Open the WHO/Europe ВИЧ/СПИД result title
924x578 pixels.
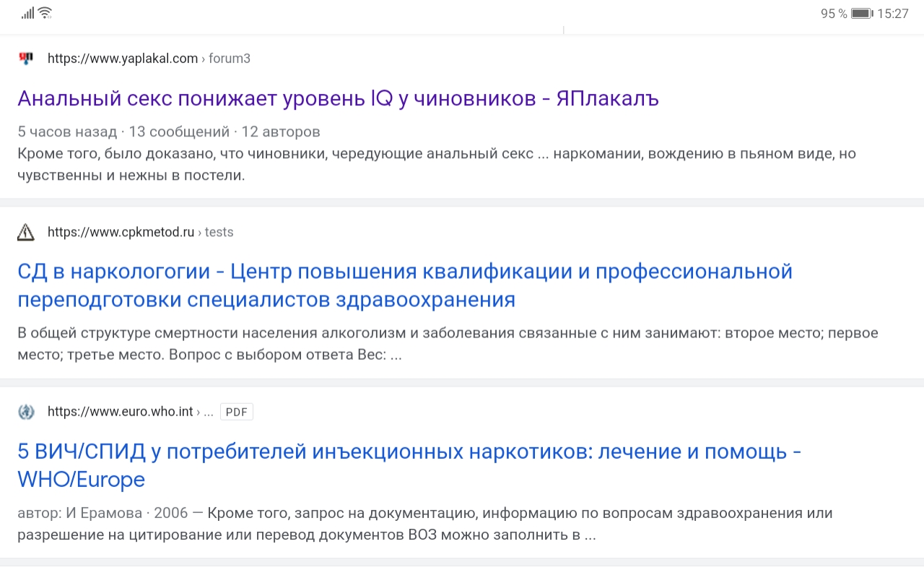pos(409,465)
